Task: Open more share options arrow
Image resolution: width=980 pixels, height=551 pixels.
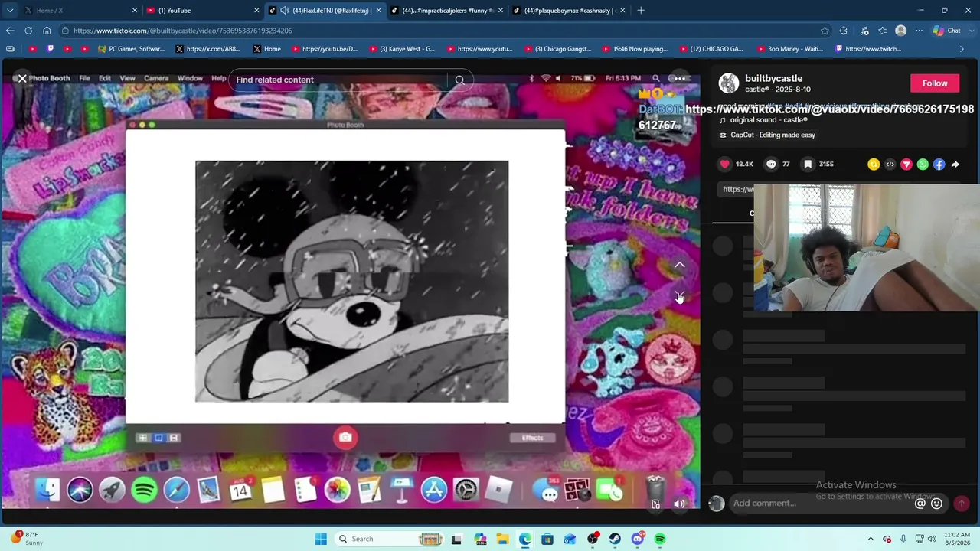Action: [955, 164]
